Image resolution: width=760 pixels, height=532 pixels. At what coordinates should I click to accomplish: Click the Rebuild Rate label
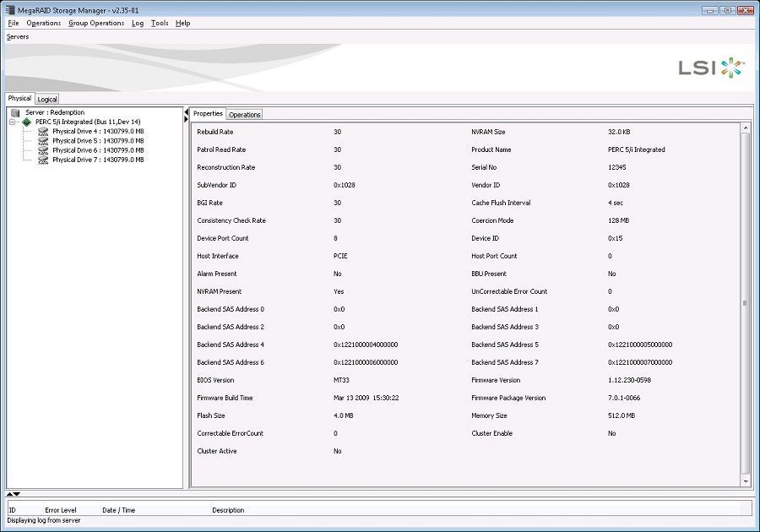pyautogui.click(x=215, y=132)
